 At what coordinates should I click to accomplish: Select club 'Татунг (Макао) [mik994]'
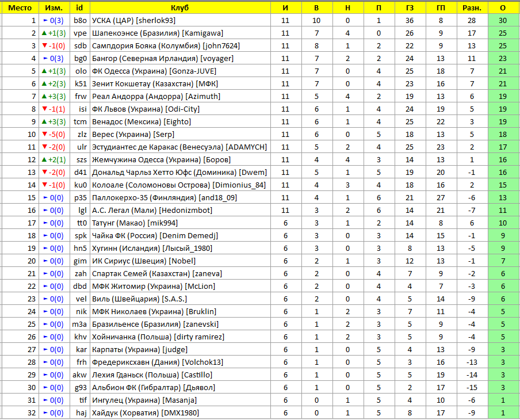[x=135, y=223]
